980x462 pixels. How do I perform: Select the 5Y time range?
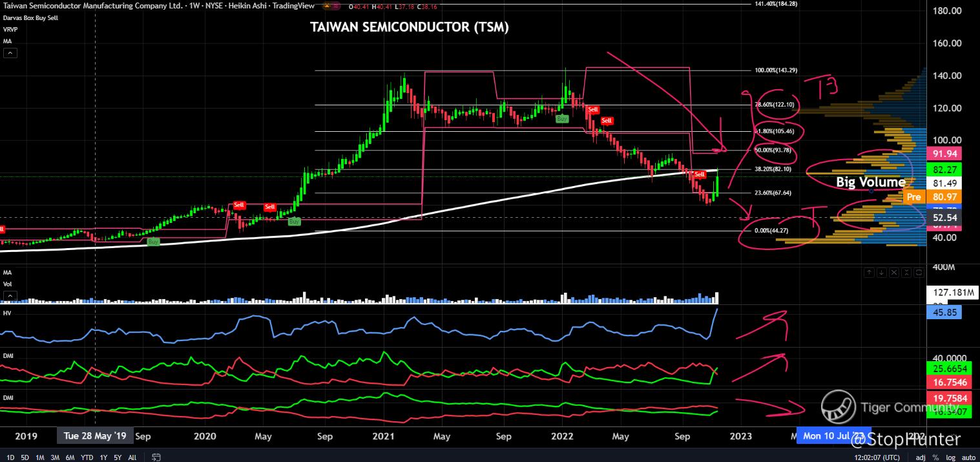coord(118,457)
